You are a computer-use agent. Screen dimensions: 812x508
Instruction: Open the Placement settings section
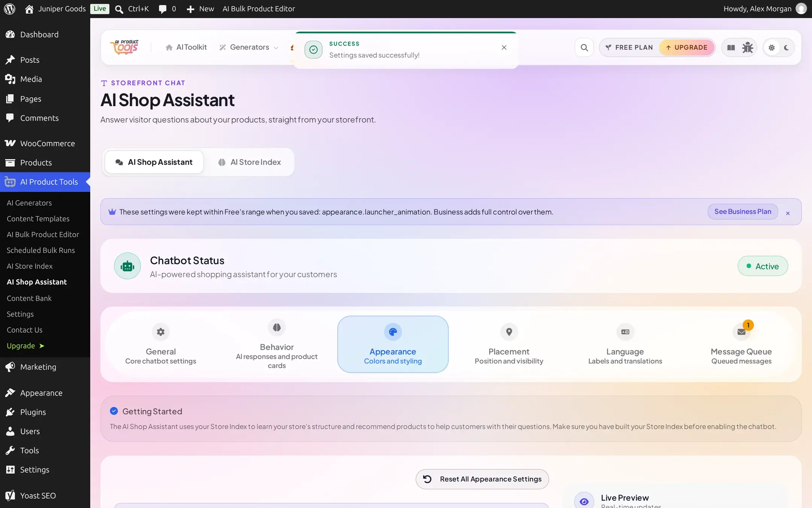(509, 344)
